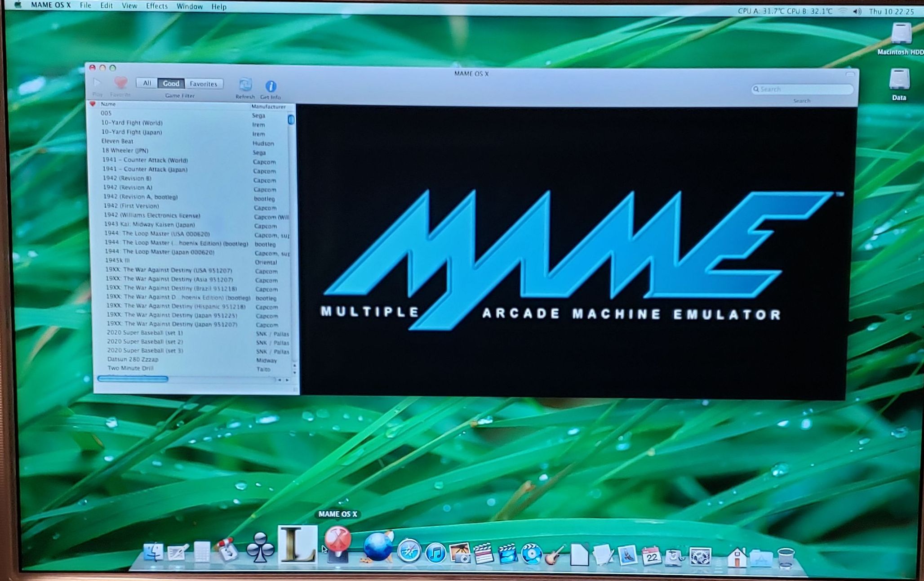Click the heart column header
Image resolution: width=924 pixels, height=581 pixels.
click(x=93, y=104)
